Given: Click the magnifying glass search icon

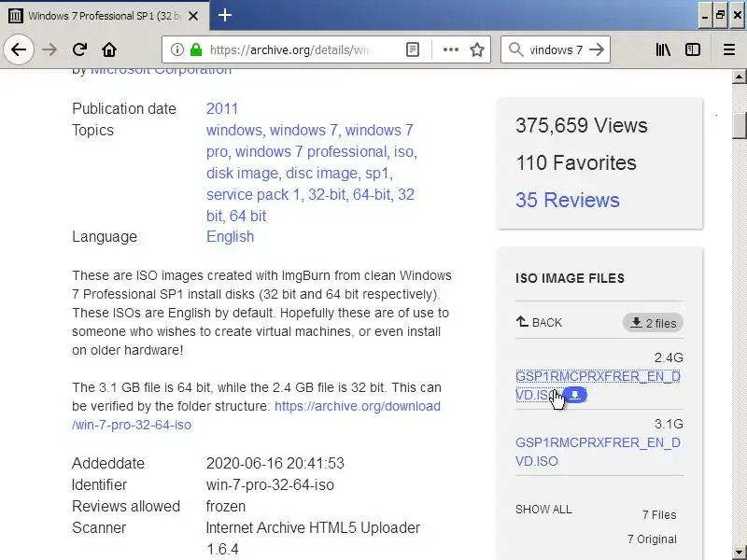Looking at the screenshot, I should point(516,49).
